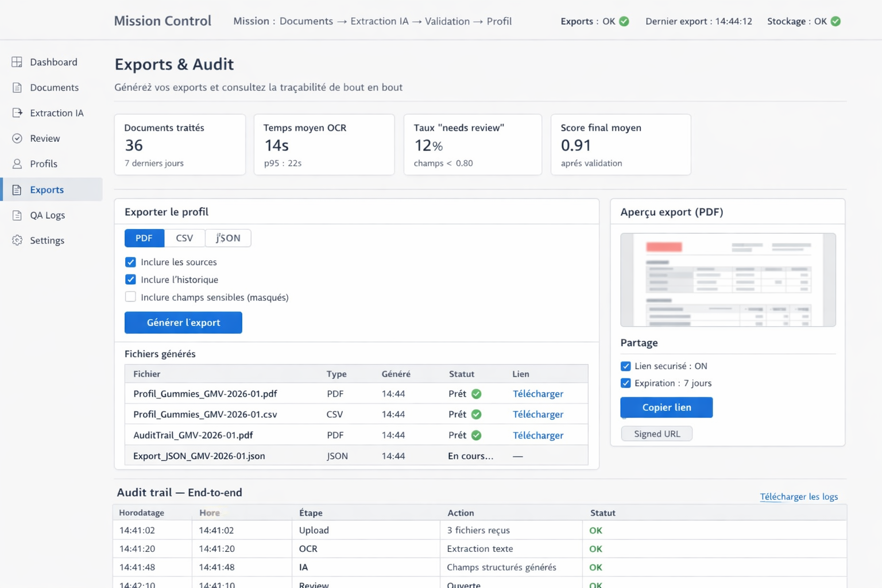This screenshot has height=588, width=882.
Task: Enable Inclure champs sensibles (masqués) checkbox
Action: point(130,297)
